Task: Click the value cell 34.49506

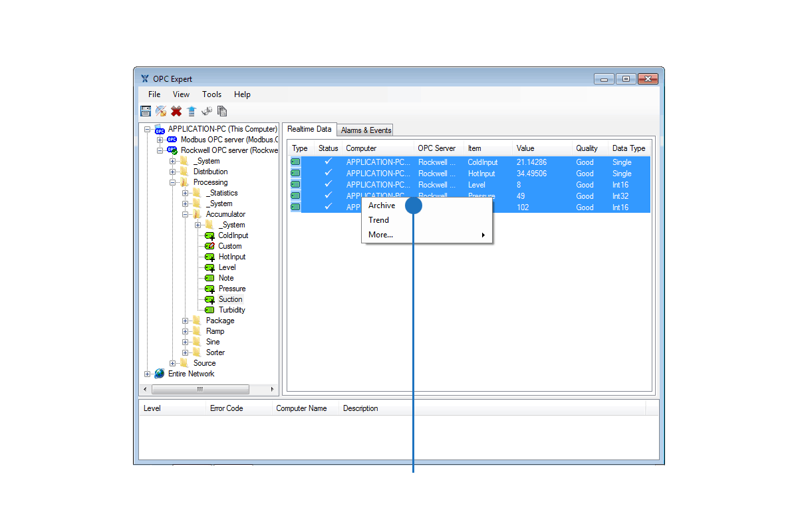Action: coord(542,174)
